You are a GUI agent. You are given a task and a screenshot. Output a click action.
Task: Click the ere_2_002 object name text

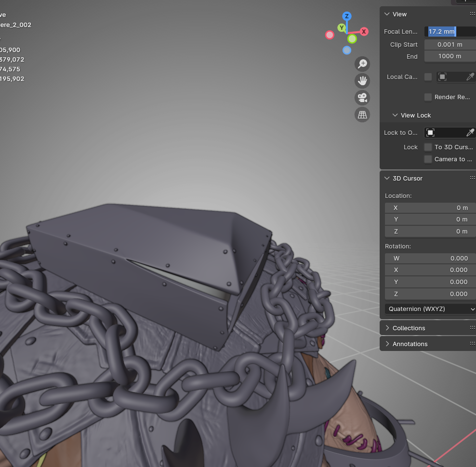tap(15, 25)
